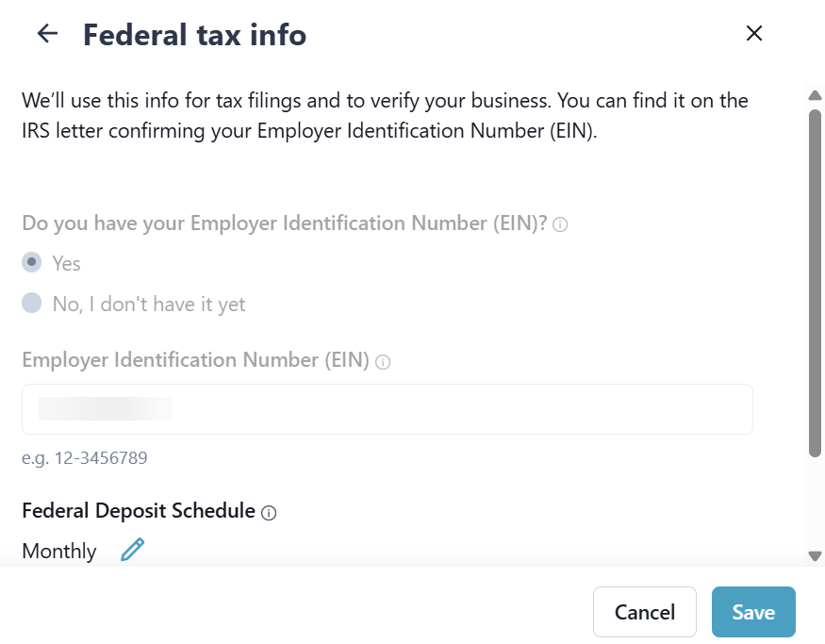
Task: Click the scrollbar down arrow
Action: click(815, 556)
